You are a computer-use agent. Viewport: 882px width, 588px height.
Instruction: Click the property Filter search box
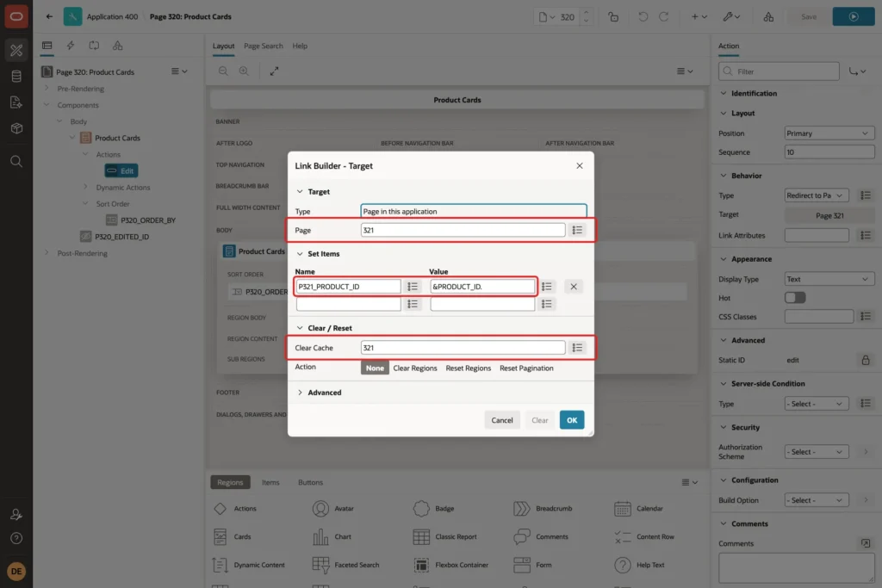[779, 71]
